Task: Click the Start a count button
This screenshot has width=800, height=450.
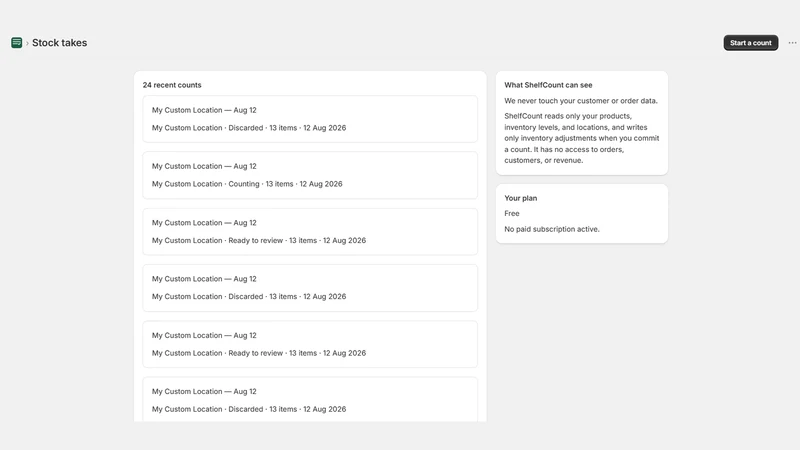Action: click(751, 43)
